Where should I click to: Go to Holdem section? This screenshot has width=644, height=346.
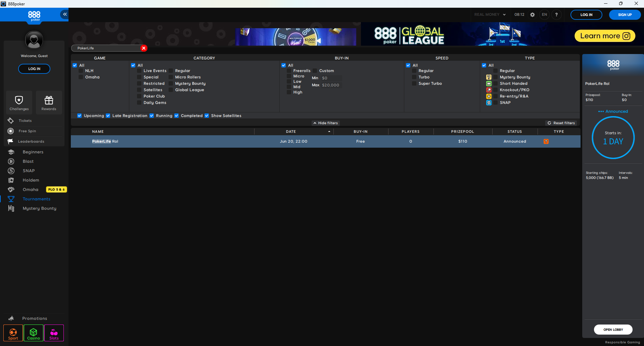31,180
